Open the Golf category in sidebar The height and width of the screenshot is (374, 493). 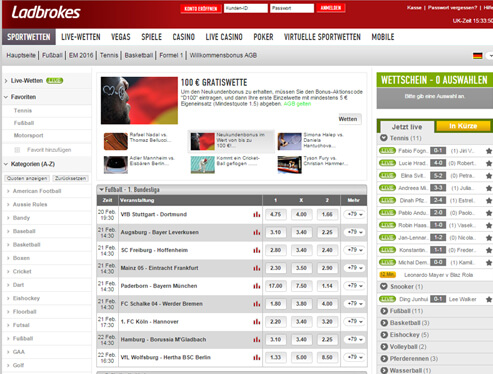(18, 365)
